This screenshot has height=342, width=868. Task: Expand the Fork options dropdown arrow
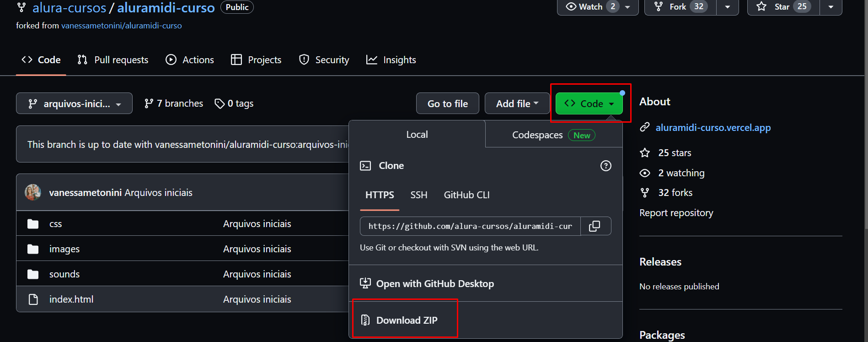point(728,7)
